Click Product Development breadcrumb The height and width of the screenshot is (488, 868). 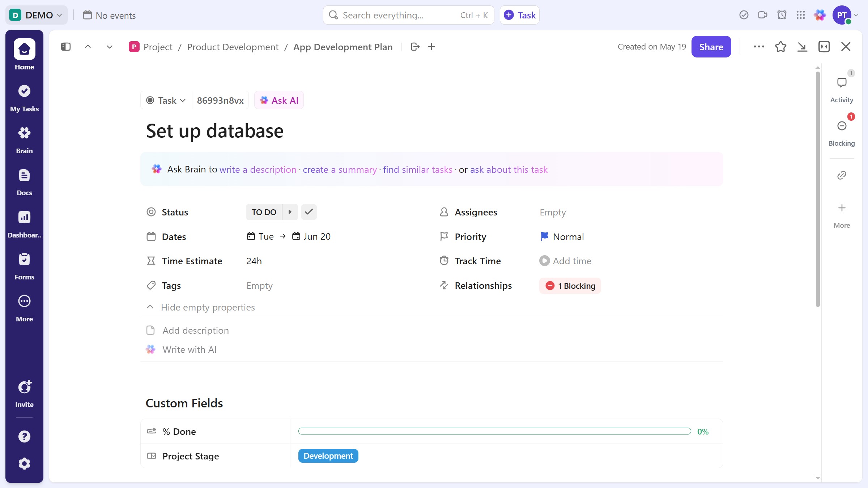233,47
